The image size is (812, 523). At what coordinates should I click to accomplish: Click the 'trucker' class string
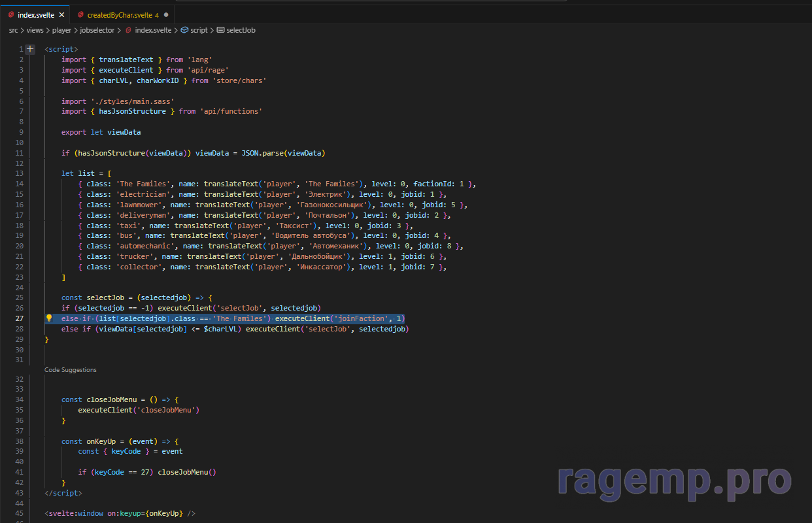pos(135,256)
